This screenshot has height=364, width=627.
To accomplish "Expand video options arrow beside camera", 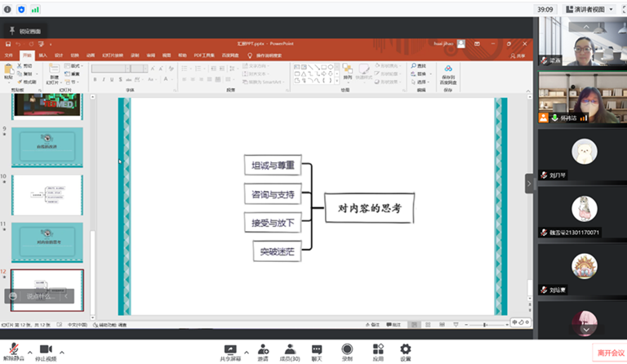I will tap(62, 353).
